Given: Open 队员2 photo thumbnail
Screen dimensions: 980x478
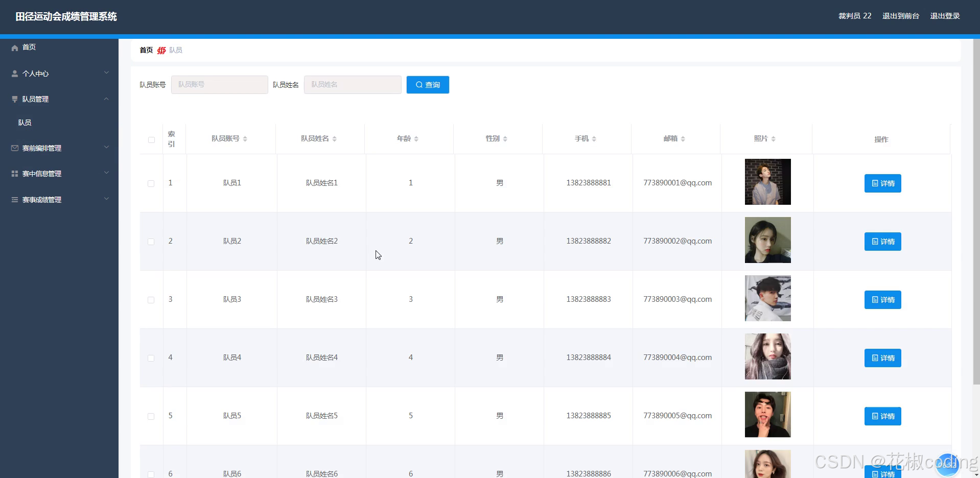Looking at the screenshot, I should click(767, 240).
